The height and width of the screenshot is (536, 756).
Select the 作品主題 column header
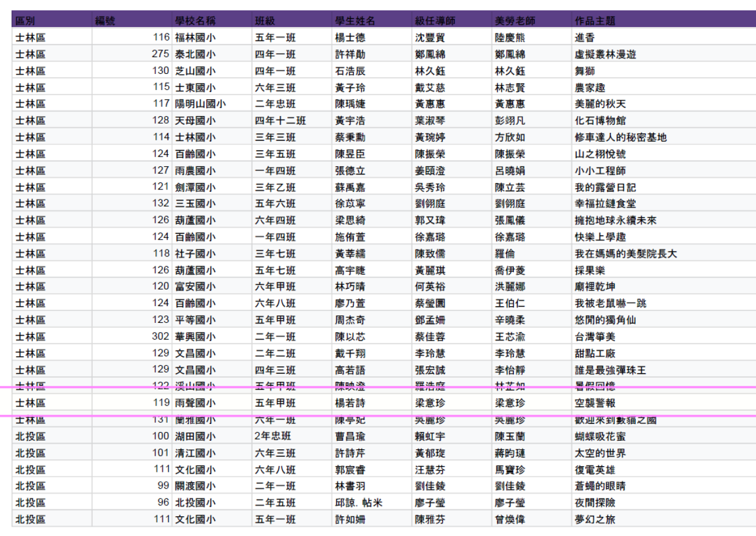click(x=595, y=21)
